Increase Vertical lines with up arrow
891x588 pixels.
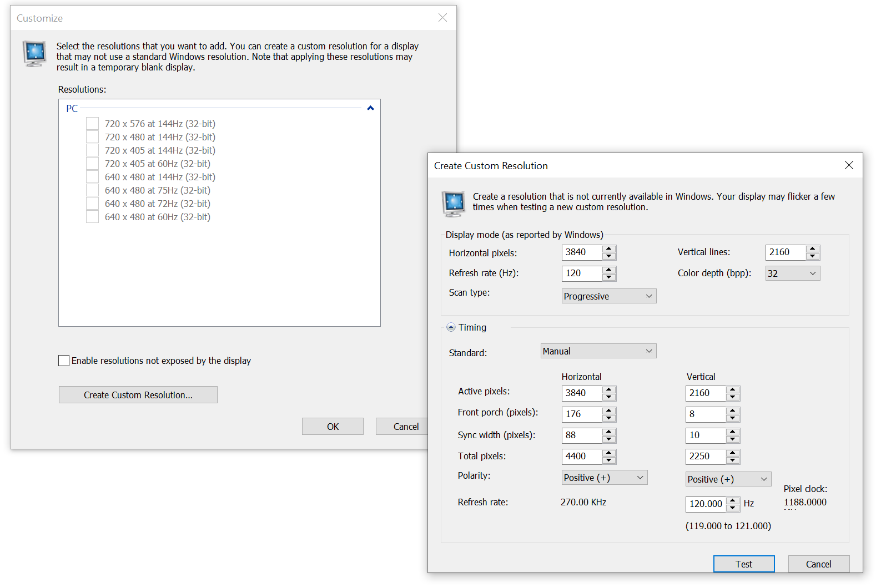pyautogui.click(x=813, y=249)
